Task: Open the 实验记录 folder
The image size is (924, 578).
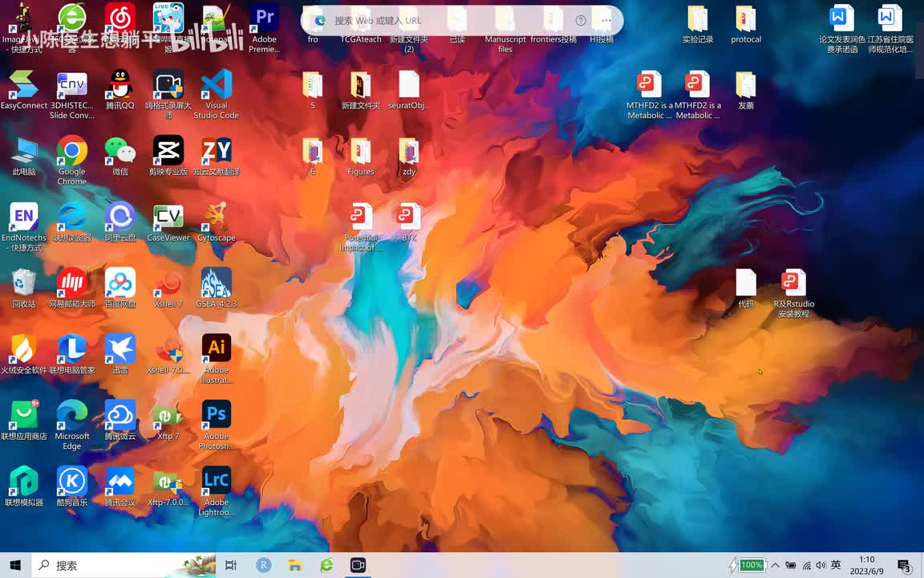Action: pyautogui.click(x=698, y=23)
